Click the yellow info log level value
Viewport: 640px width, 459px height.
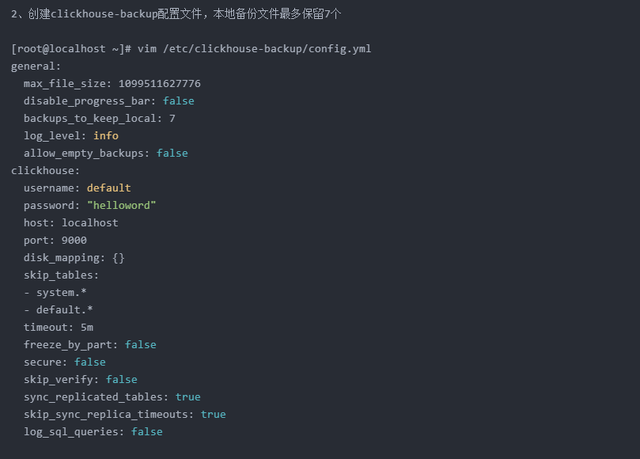tap(106, 135)
